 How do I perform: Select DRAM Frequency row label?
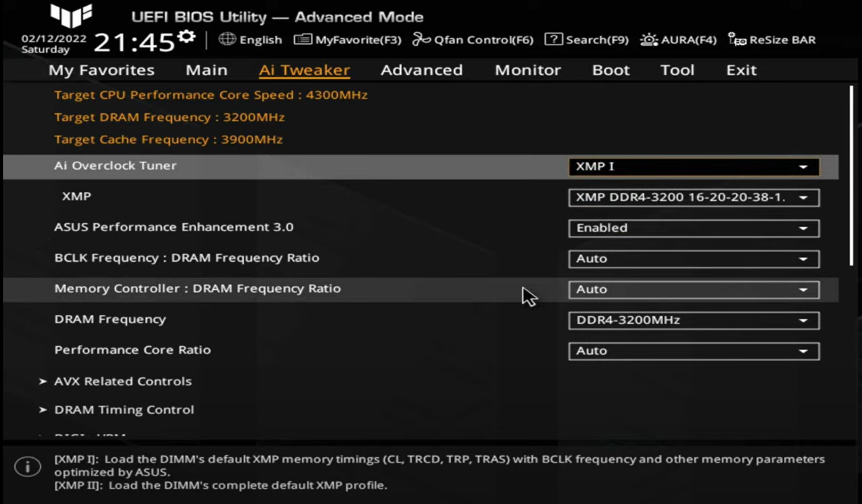(x=110, y=319)
